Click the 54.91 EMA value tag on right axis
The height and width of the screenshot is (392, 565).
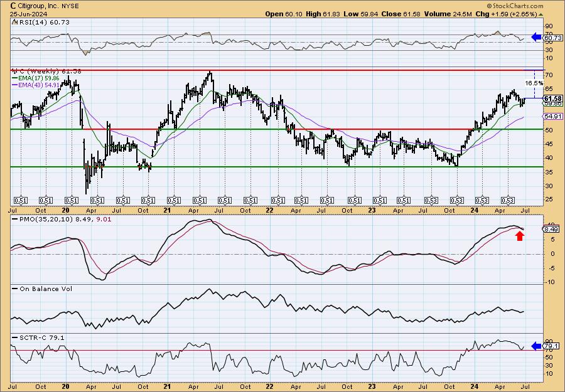click(x=552, y=116)
